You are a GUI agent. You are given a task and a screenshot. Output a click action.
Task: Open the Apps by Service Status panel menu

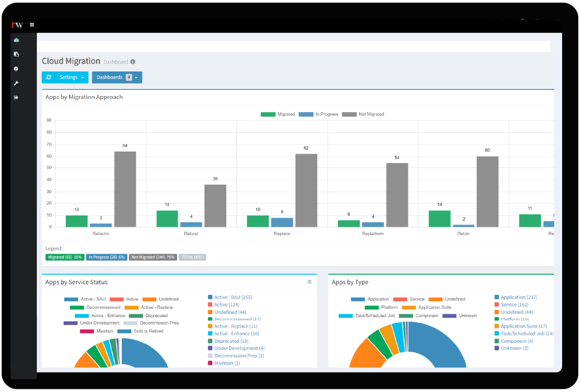point(309,282)
